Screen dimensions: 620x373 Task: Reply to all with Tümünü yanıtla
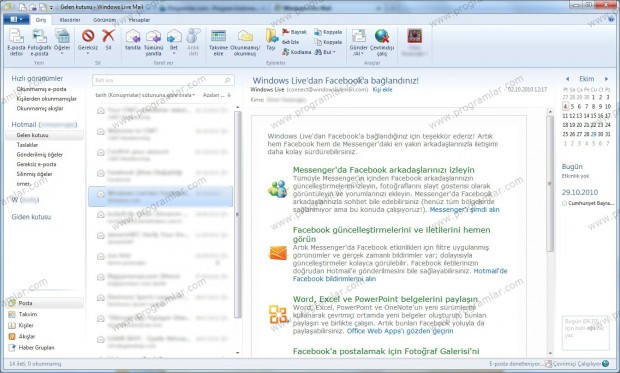[x=153, y=42]
